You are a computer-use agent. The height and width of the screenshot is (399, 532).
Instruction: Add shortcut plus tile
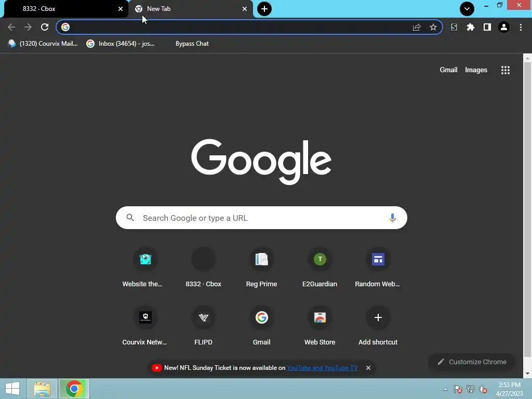pos(378,326)
